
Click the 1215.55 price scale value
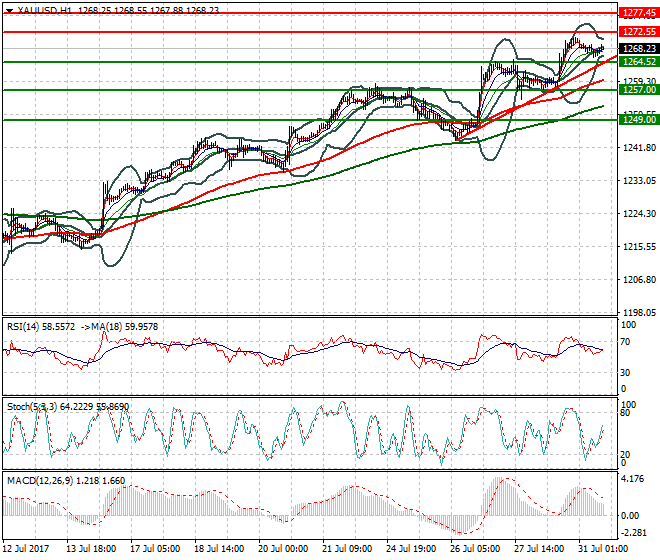pos(639,246)
